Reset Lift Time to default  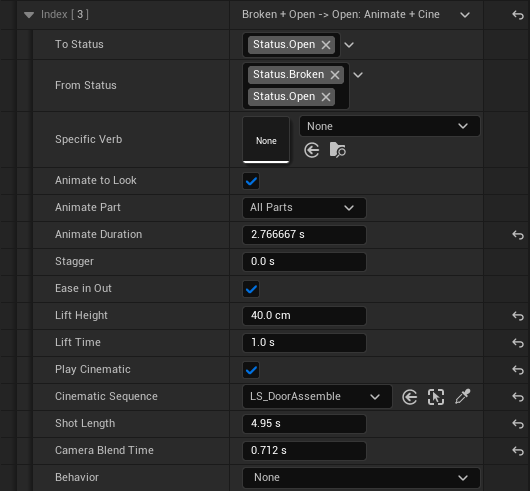(518, 343)
